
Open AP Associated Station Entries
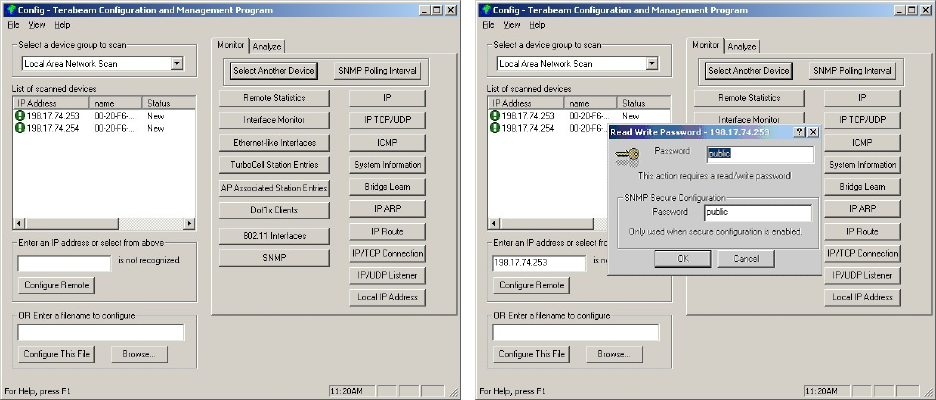[274, 187]
